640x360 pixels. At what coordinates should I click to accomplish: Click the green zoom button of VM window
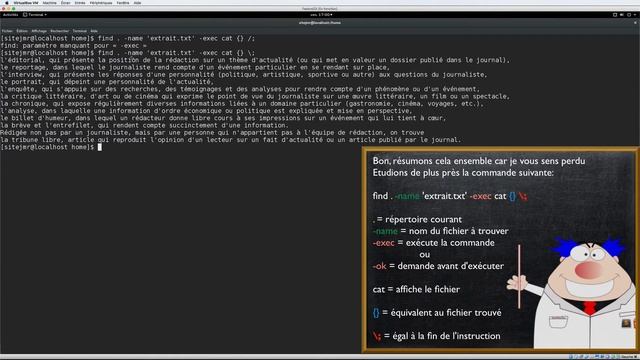[x=13, y=9]
